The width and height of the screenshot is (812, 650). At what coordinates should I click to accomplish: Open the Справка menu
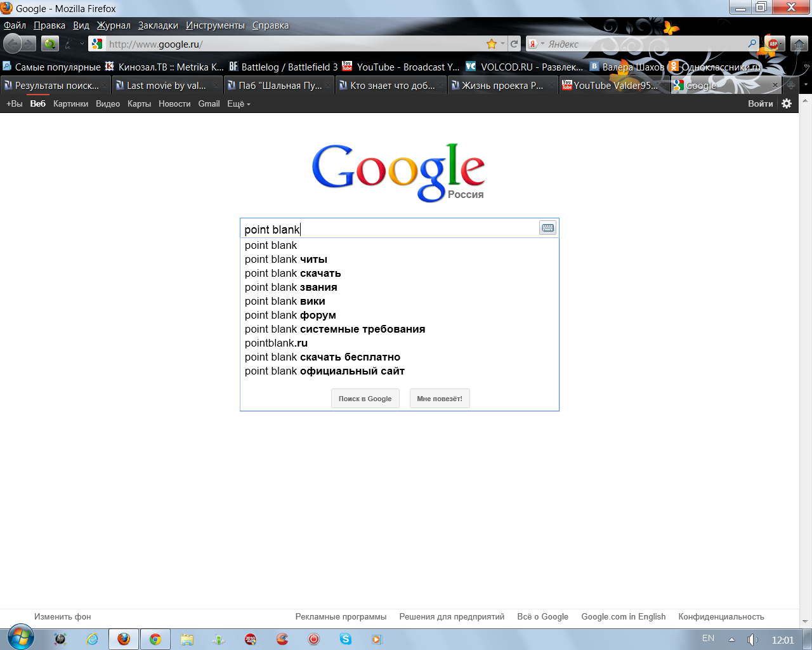270,25
